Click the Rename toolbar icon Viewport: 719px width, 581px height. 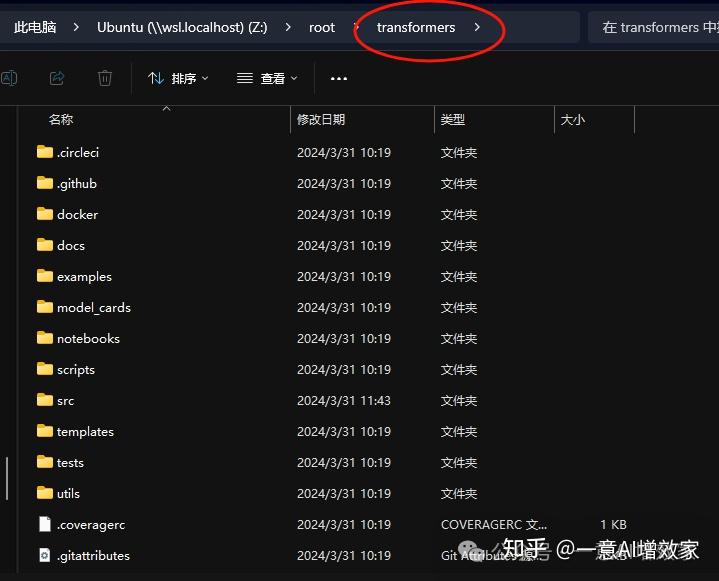[x=8, y=78]
